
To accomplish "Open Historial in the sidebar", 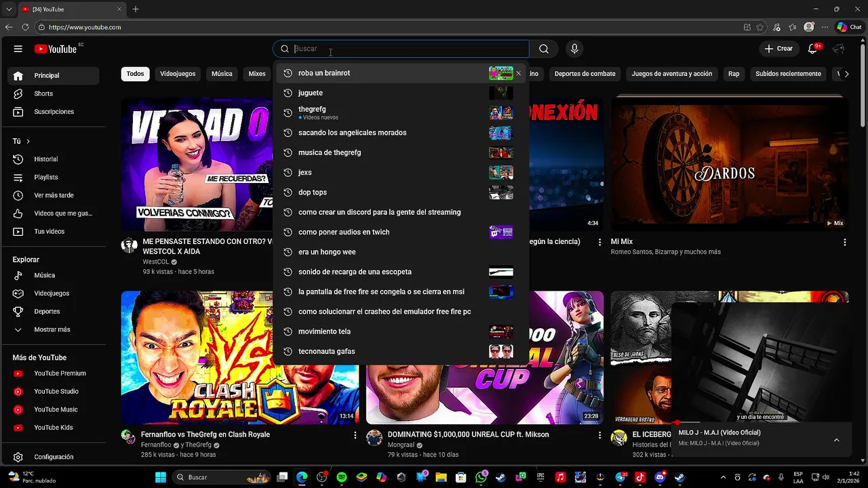I will [53, 159].
